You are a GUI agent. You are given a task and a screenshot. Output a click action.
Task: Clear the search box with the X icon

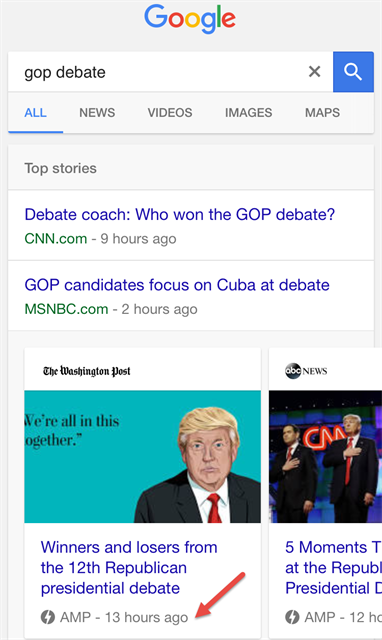pyautogui.click(x=314, y=72)
